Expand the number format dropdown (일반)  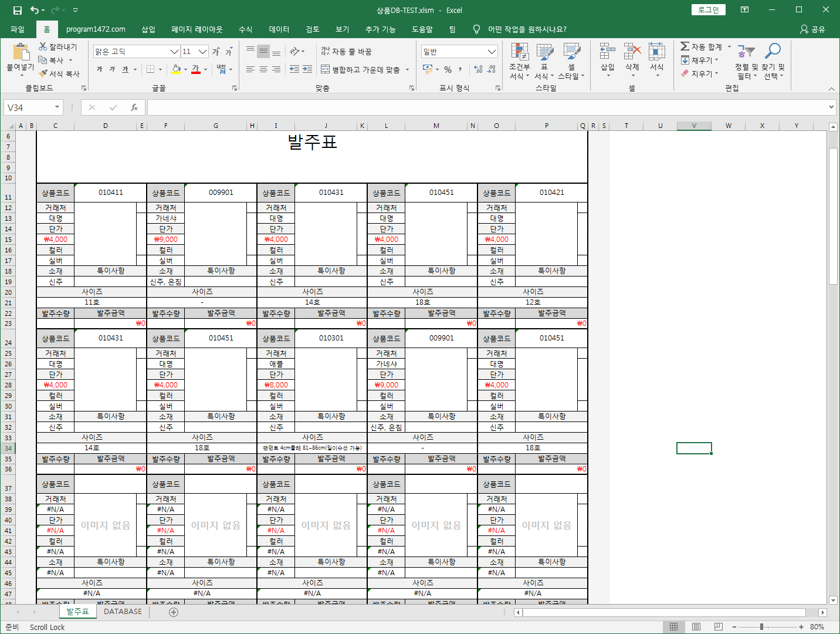coord(492,52)
